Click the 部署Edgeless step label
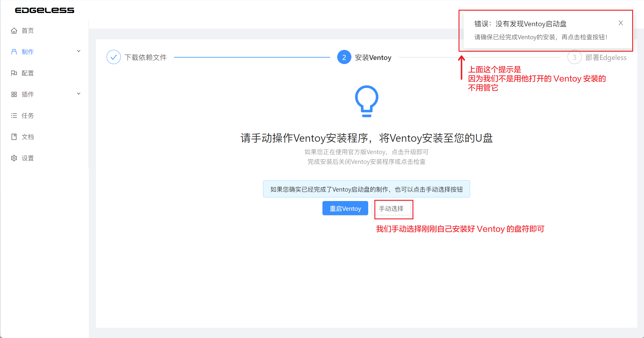644x338 pixels. [606, 57]
